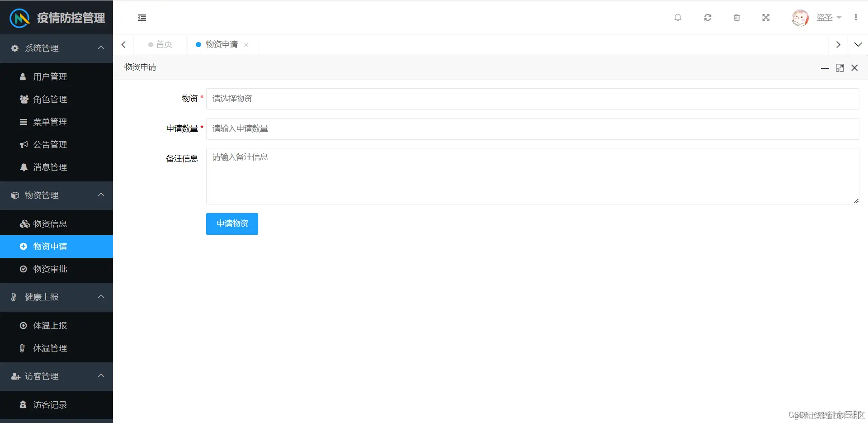Open the notifications bell icon
The image size is (868, 423).
coord(678,18)
